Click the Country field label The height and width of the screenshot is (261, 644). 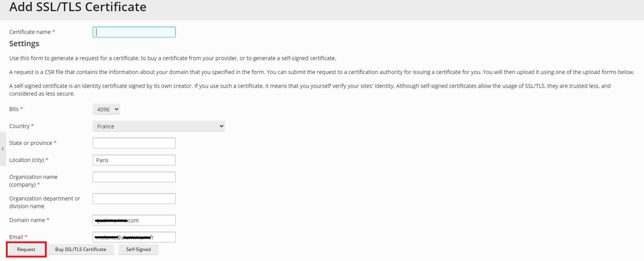pos(19,126)
